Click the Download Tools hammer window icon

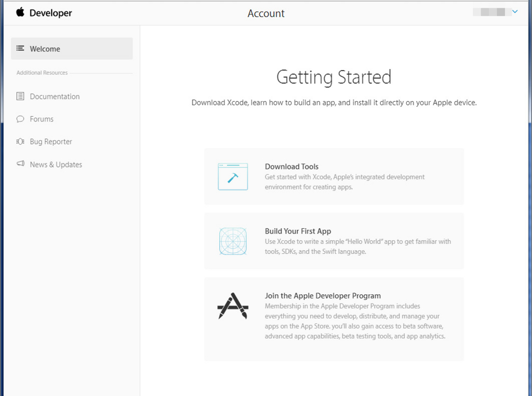[233, 176]
